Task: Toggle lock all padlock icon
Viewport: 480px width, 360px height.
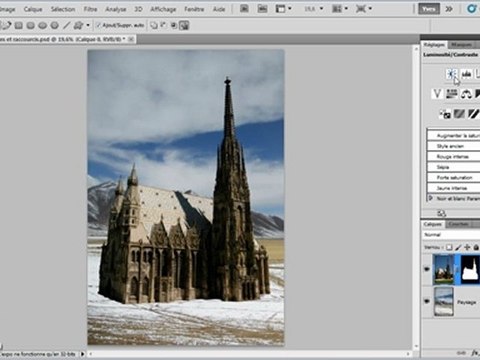Action: (x=476, y=247)
